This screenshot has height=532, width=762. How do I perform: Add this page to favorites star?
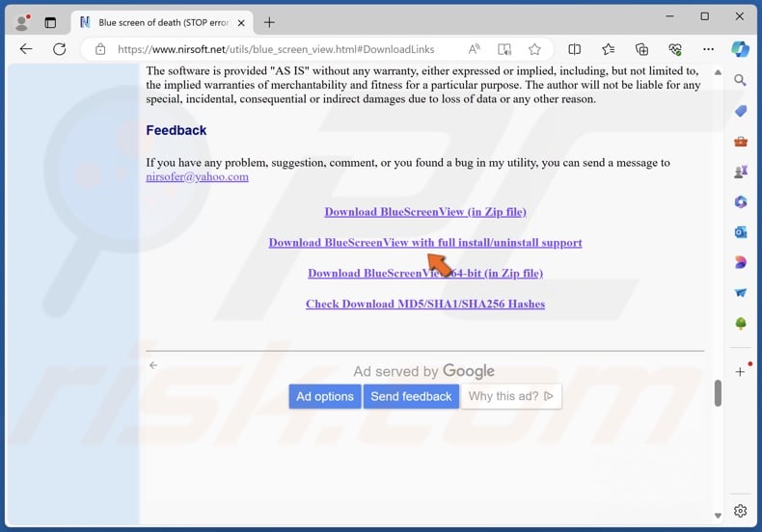[x=534, y=49]
